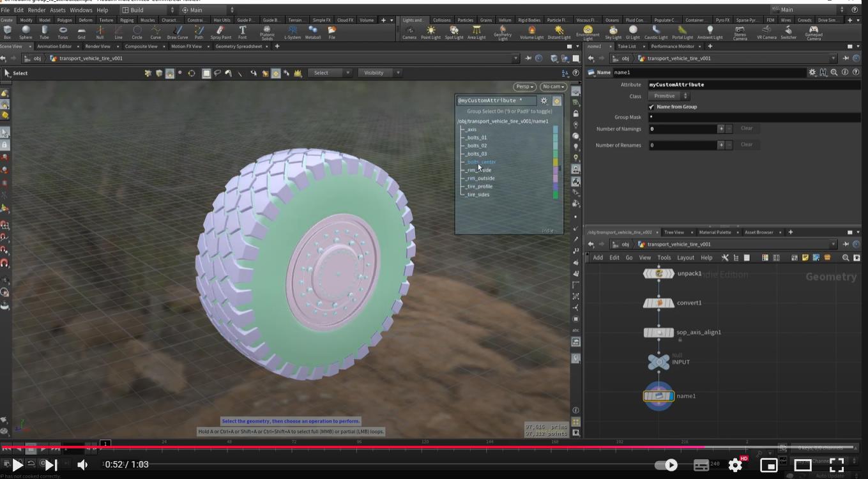868x479 pixels.
Task: Play the video
Action: 17,465
